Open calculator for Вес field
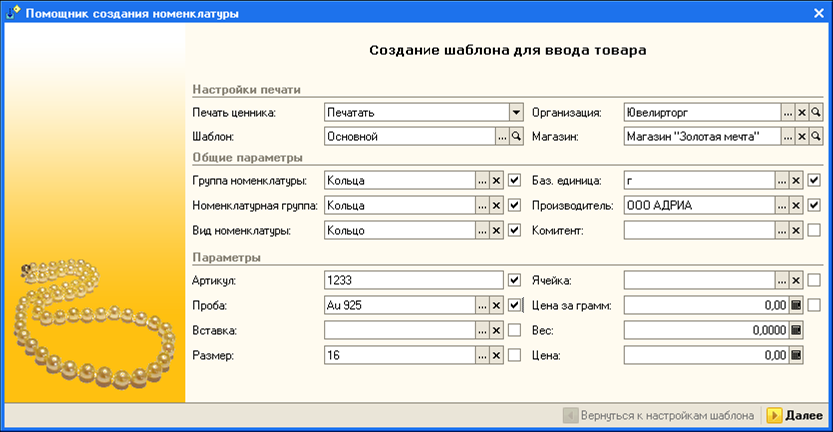The image size is (833, 432). tap(796, 331)
